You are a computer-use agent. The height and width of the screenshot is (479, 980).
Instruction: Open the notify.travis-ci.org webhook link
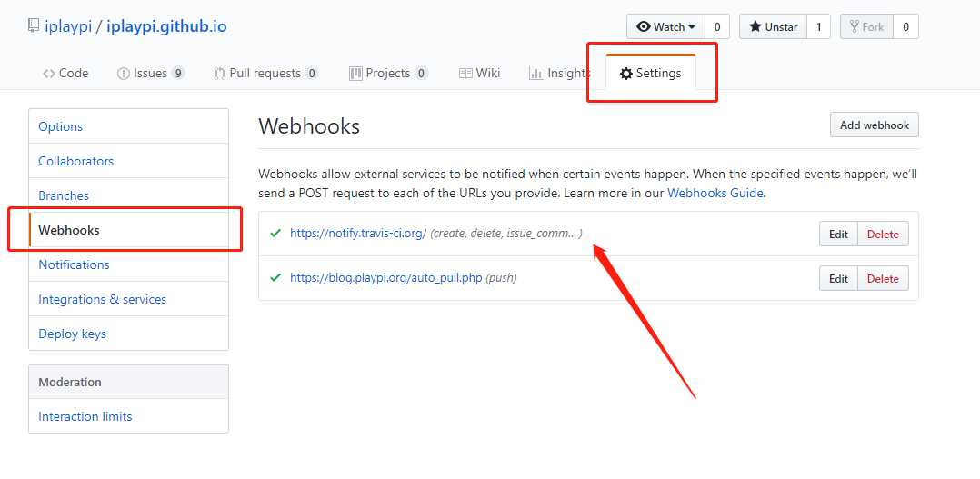click(x=358, y=234)
